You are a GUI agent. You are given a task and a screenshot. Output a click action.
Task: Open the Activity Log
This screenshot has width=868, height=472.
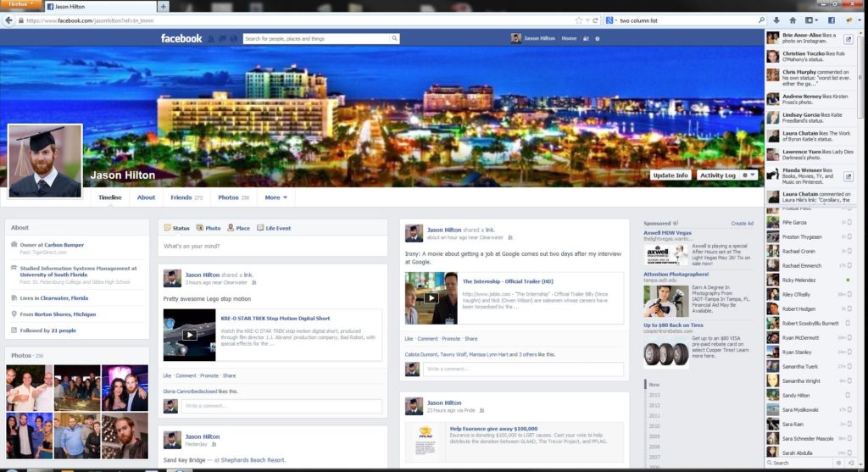(x=717, y=175)
